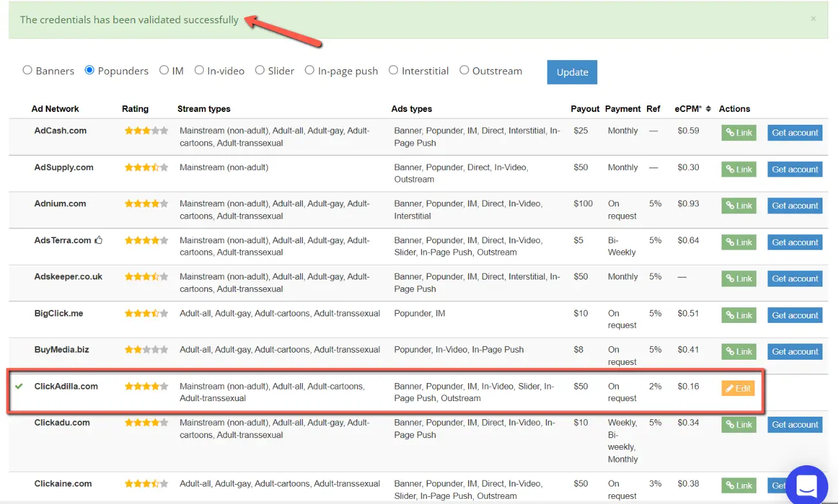Click the Update button
Screen dimensions: 838x504
572,72
